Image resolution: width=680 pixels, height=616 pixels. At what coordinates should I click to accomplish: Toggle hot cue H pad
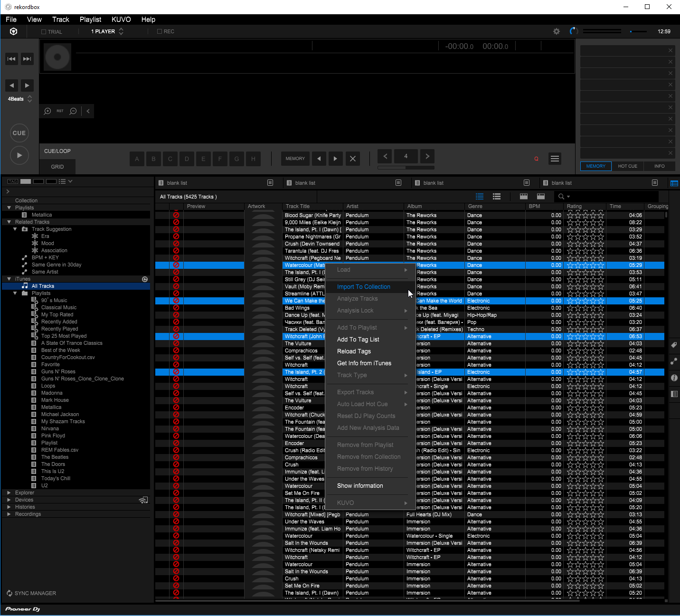(253, 159)
